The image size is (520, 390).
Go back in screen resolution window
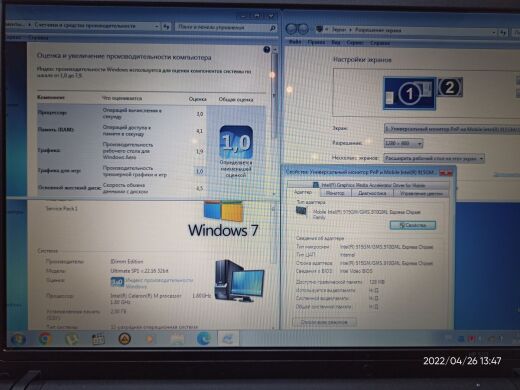coord(292,29)
